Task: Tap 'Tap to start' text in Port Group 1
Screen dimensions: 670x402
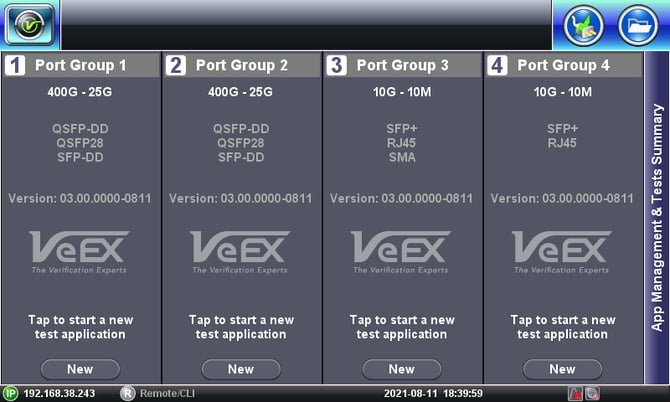Action: pyautogui.click(x=80, y=327)
